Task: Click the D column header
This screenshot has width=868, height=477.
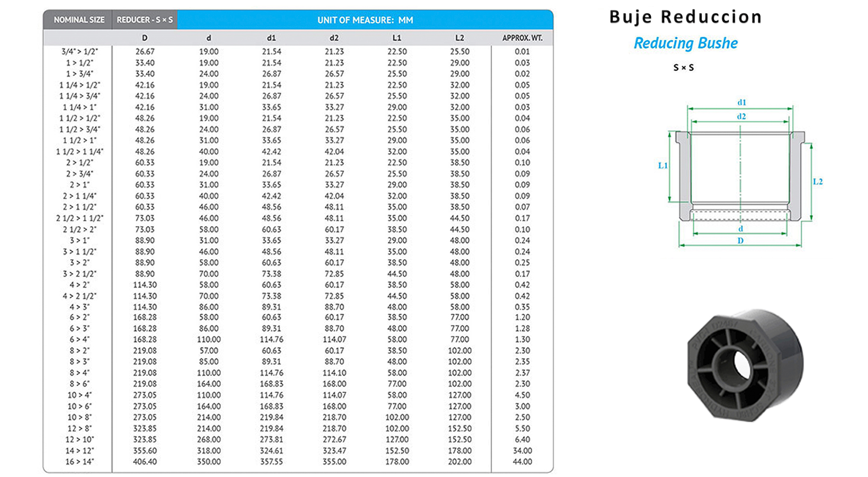Action: click(x=145, y=38)
